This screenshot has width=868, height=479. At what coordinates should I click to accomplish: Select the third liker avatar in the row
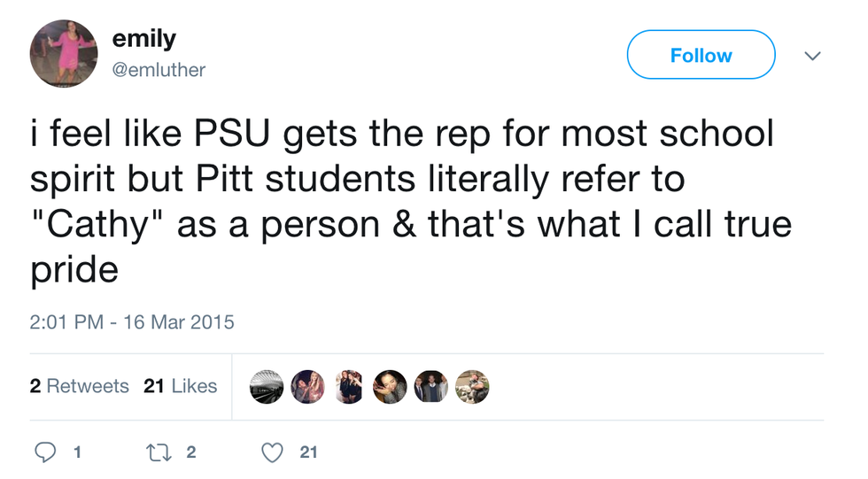click(x=348, y=386)
